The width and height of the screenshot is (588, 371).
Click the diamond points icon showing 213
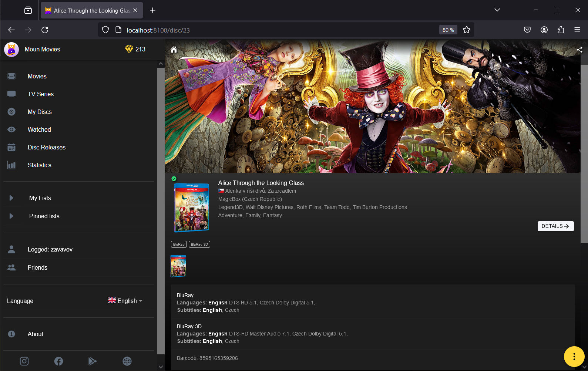[x=129, y=49]
